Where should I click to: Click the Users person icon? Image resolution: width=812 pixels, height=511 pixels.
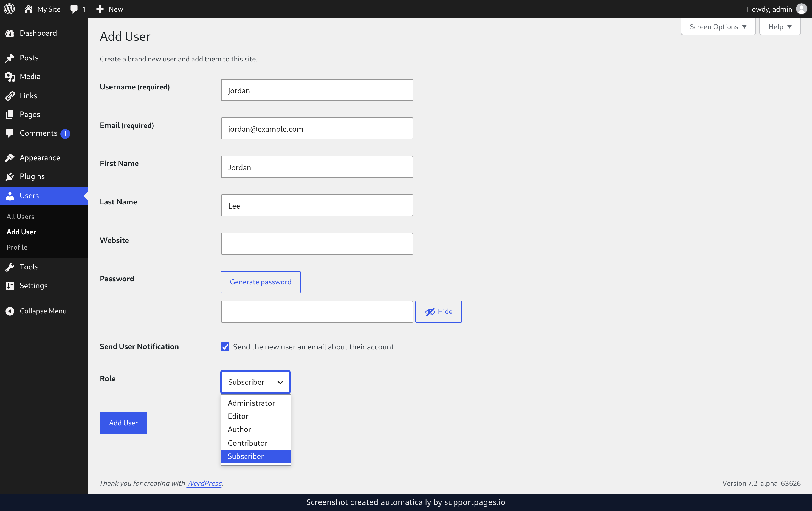10,196
